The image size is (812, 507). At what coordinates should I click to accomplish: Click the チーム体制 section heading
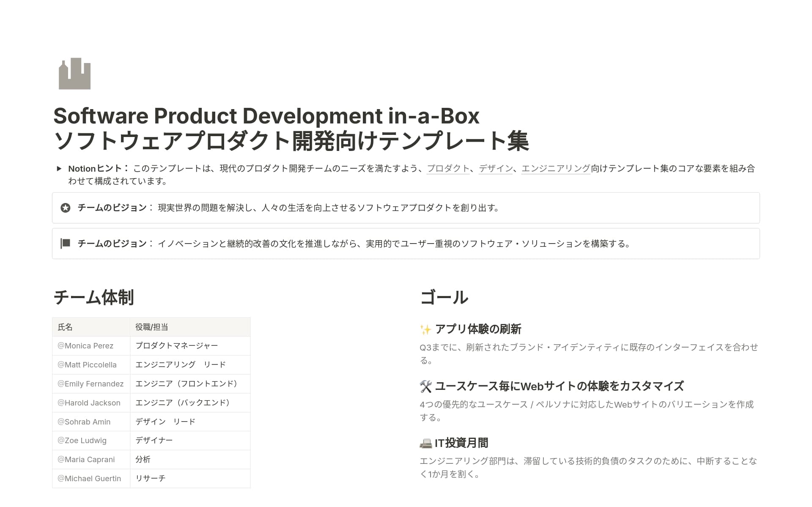pos(93,297)
